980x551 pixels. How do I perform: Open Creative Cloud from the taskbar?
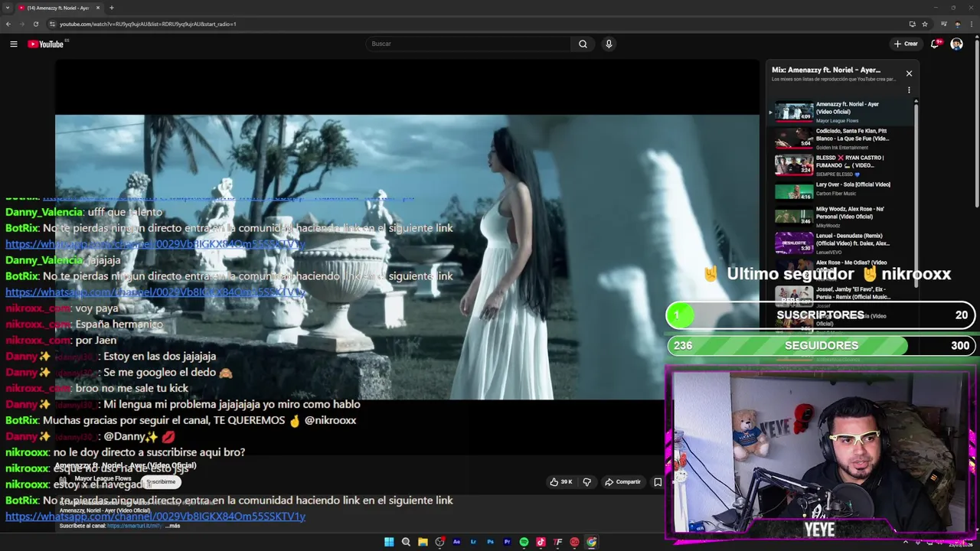coord(574,542)
